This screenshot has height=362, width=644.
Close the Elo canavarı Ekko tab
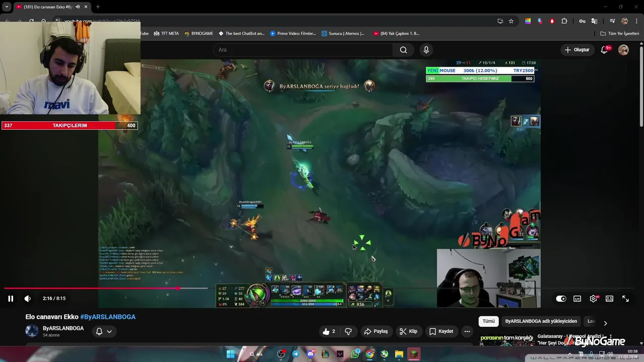(86, 7)
